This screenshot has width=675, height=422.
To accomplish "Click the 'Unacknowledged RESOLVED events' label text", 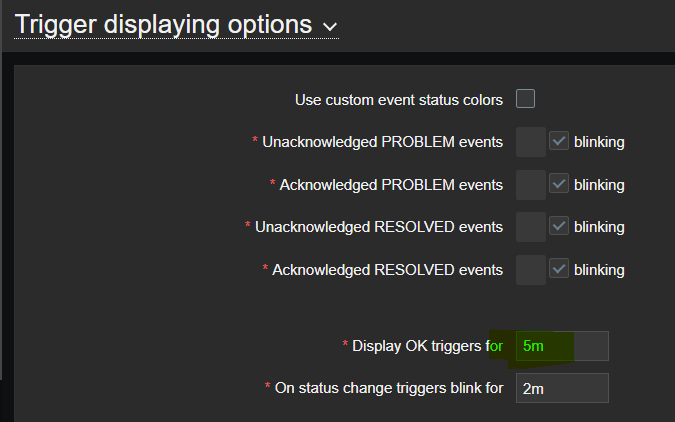I will pos(379,227).
